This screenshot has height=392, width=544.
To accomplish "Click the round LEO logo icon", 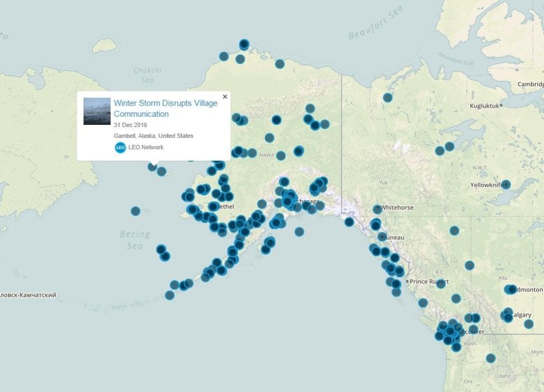I will [x=120, y=148].
